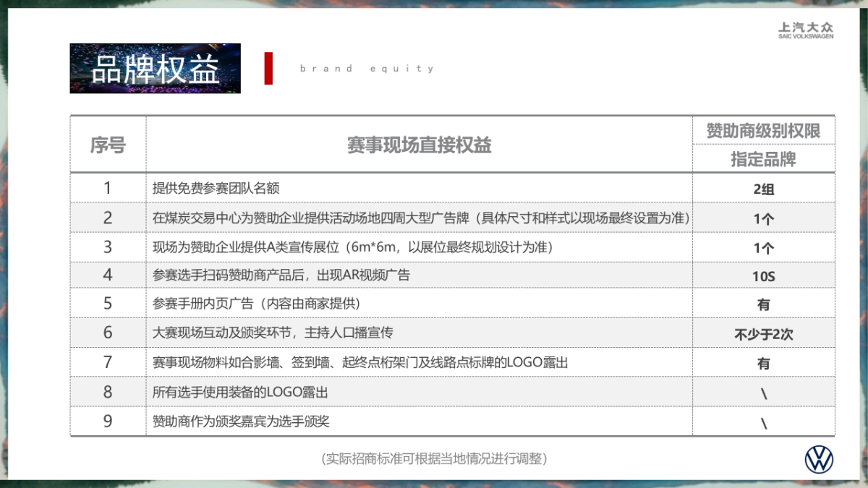
Task: Select the 10S value cell
Action: coord(763,274)
